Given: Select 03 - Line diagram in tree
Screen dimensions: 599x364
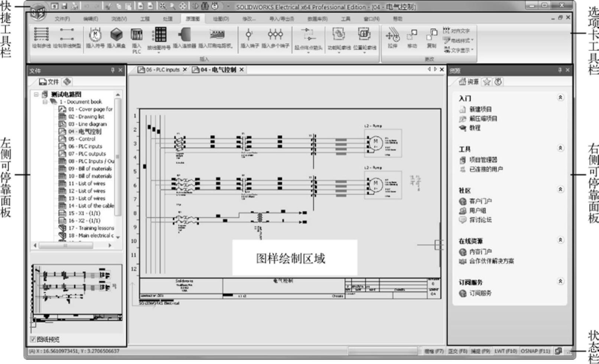Looking at the screenshot, I should tap(88, 124).
